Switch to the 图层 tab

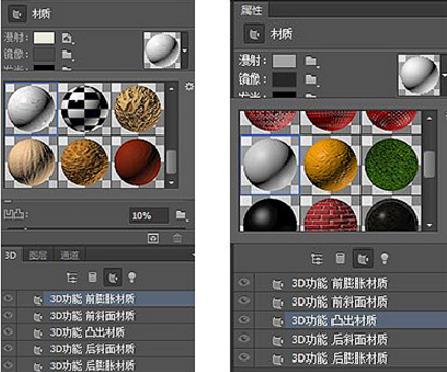(x=38, y=255)
